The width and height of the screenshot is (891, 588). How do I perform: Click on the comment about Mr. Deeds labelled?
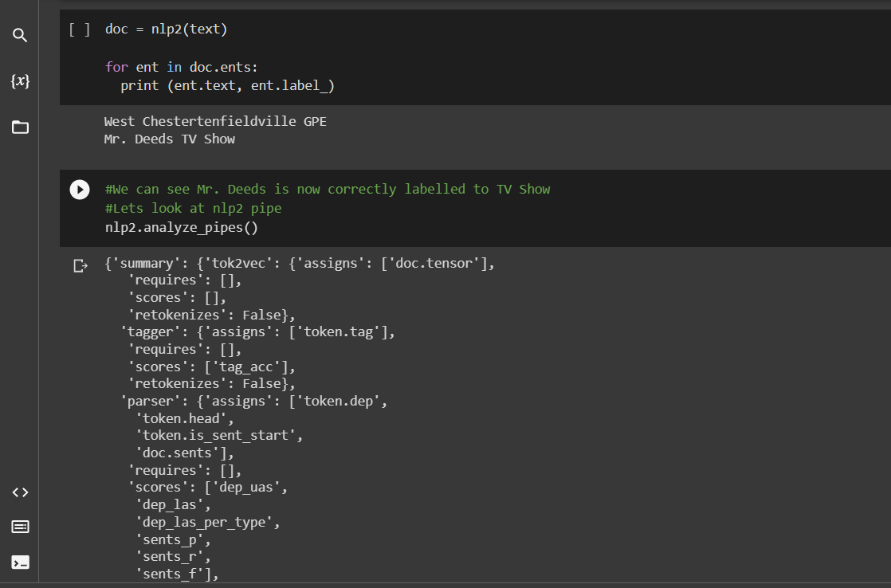tap(328, 189)
